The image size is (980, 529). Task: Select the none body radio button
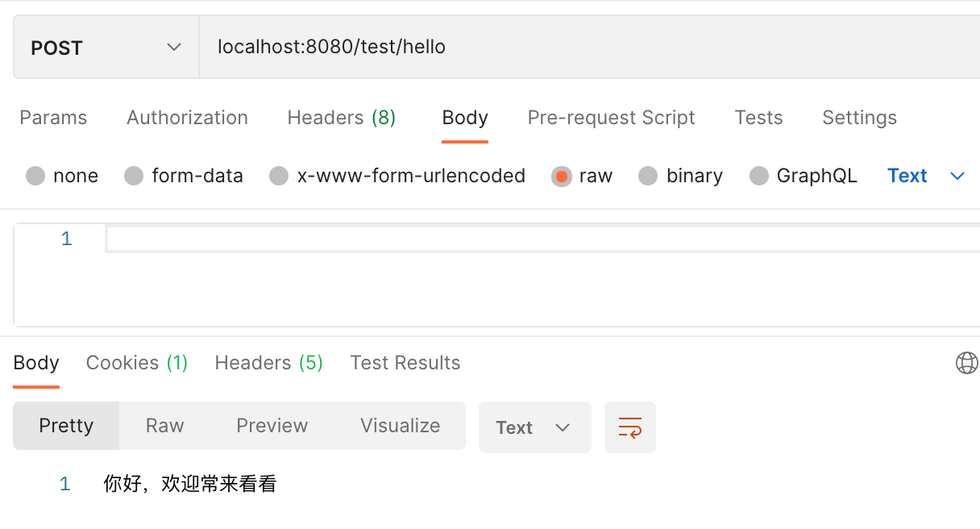point(35,176)
